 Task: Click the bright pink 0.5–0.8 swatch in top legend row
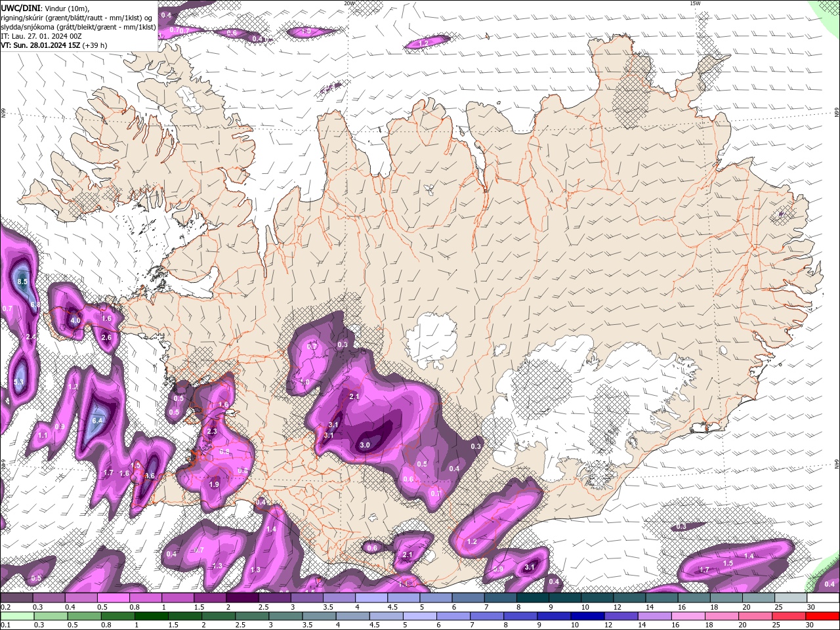tap(113, 598)
